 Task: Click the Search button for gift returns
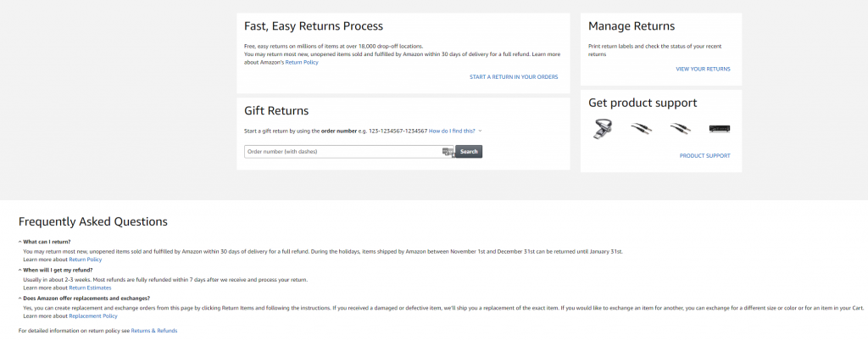pos(469,152)
